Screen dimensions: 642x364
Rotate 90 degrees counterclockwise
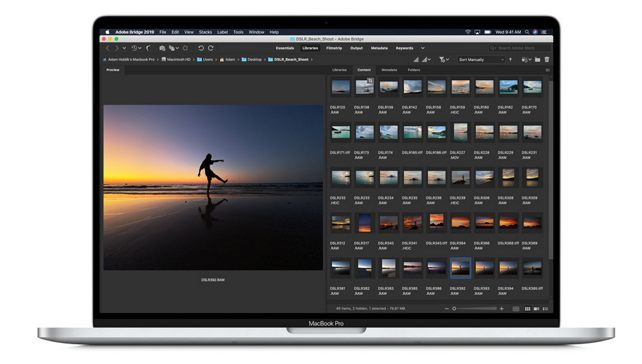point(201,48)
